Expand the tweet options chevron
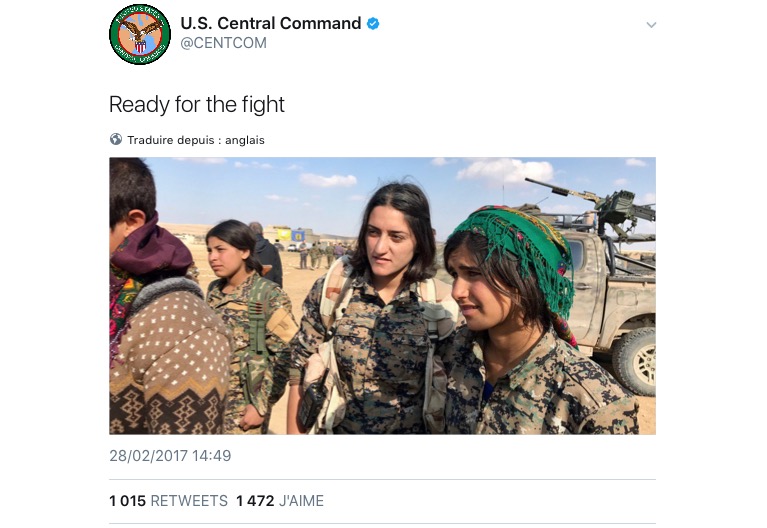Screen dimensions: 767x528 click(x=651, y=25)
